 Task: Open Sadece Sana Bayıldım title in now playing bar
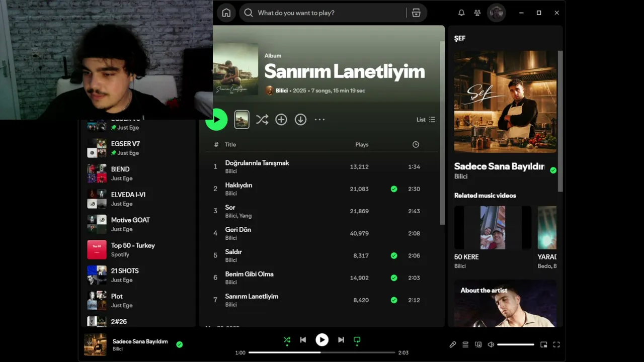click(140, 341)
